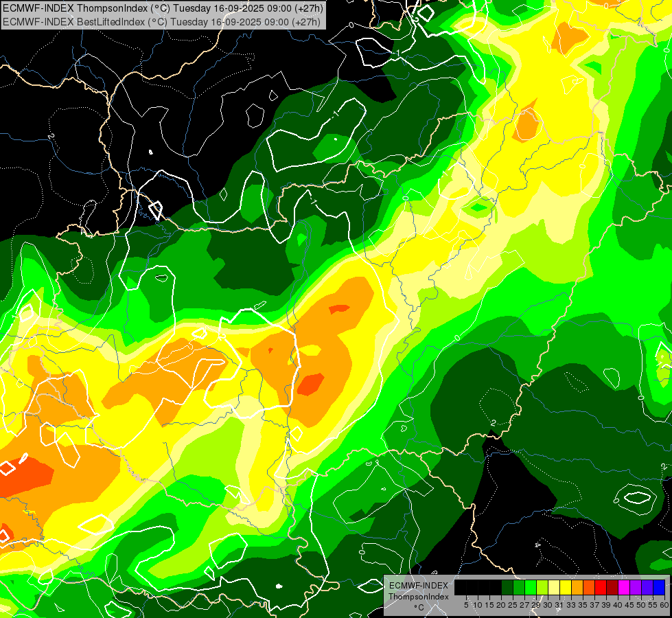Click the legend value label '10'
This screenshot has height=618, width=672.
coord(478,605)
